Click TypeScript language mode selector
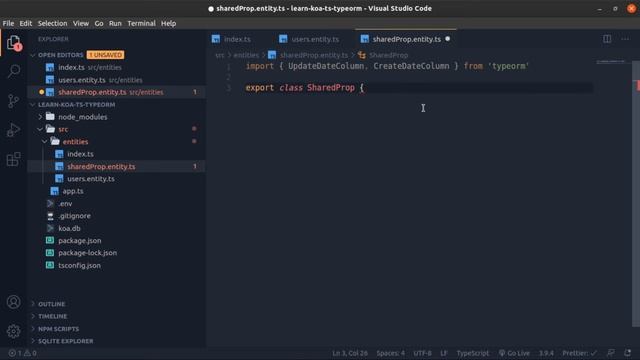 coord(473,353)
